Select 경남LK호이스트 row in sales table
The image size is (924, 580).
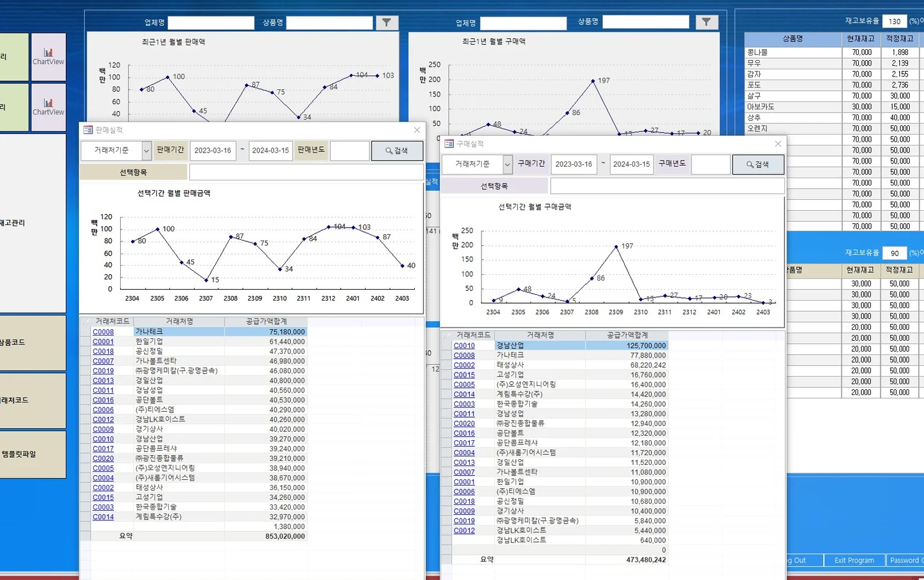(x=193, y=419)
